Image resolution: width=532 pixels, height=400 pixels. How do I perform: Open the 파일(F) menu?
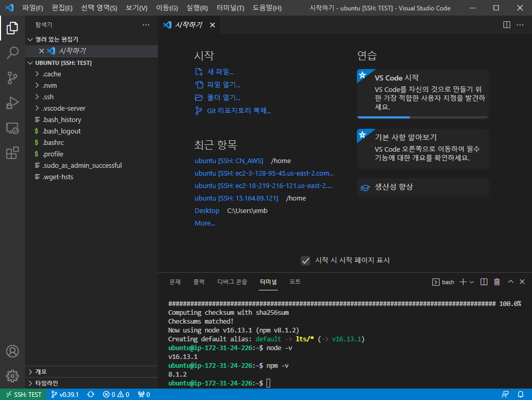point(33,8)
